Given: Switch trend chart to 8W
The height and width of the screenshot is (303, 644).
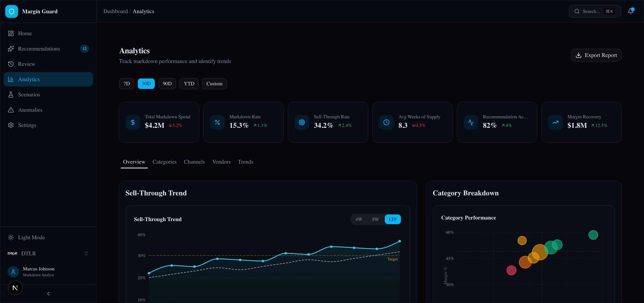Looking at the screenshot, I should click(376, 219).
